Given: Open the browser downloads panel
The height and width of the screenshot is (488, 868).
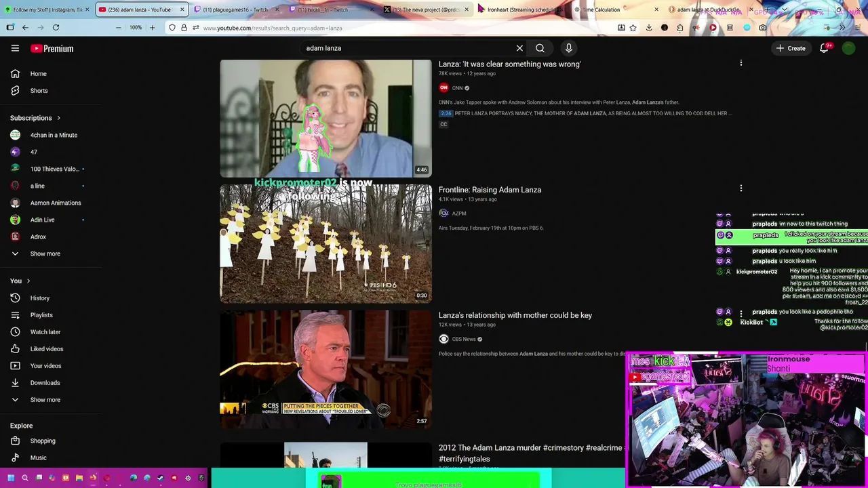Looking at the screenshot, I should 648,28.
